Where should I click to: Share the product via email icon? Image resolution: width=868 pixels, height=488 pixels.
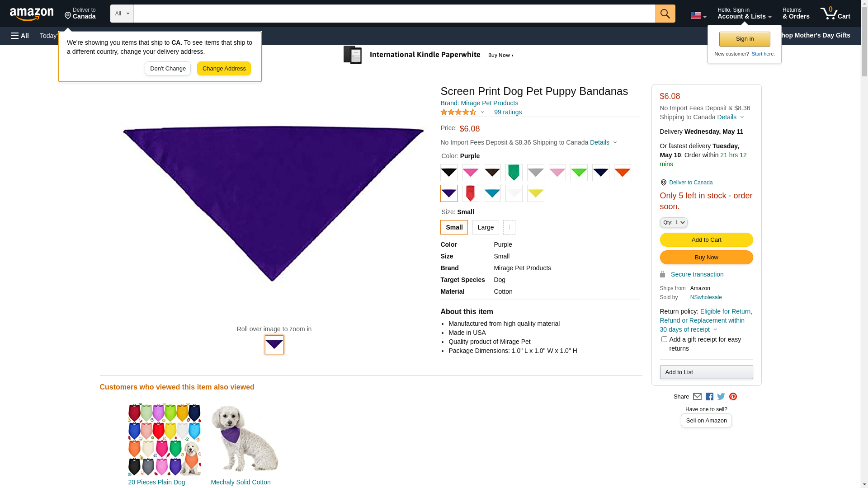(697, 397)
